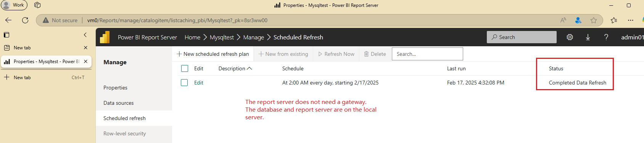Viewport: 644px width, 143px height.
Task: Open Read aloud icon in address bar
Action: pos(563,20)
